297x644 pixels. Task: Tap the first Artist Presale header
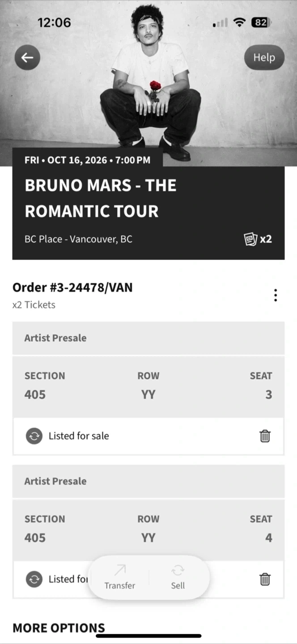(x=148, y=338)
